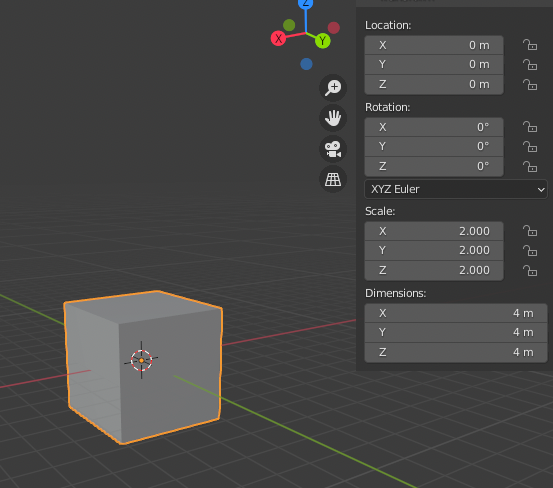The image size is (553, 488).
Task: Click the pan hand viewport icon
Action: [333, 118]
